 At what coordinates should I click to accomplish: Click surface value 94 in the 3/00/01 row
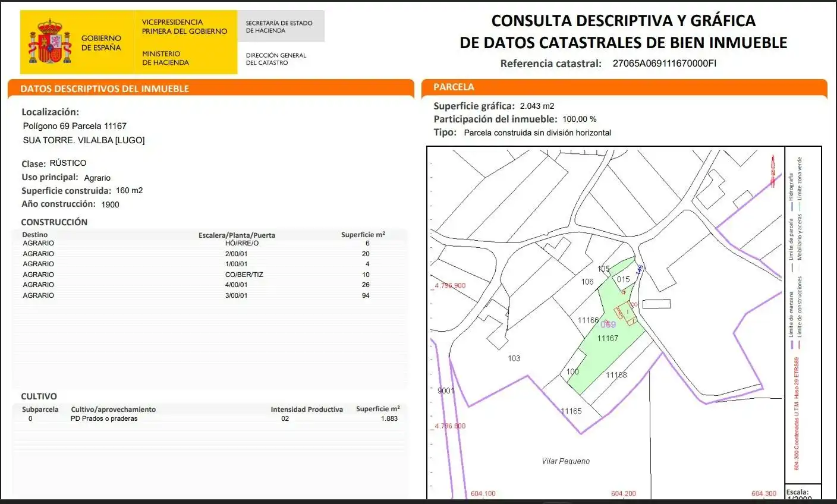click(x=366, y=295)
